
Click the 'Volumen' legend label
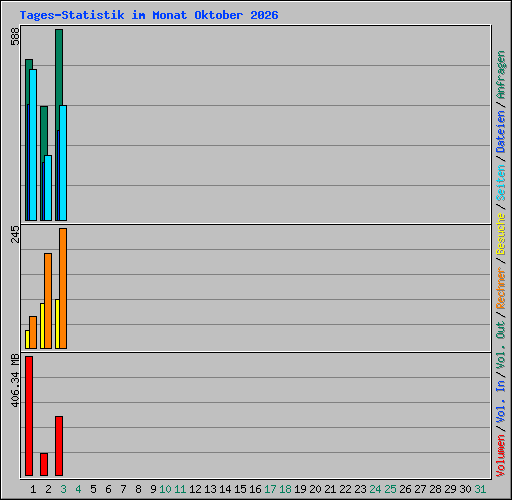[x=501, y=455]
